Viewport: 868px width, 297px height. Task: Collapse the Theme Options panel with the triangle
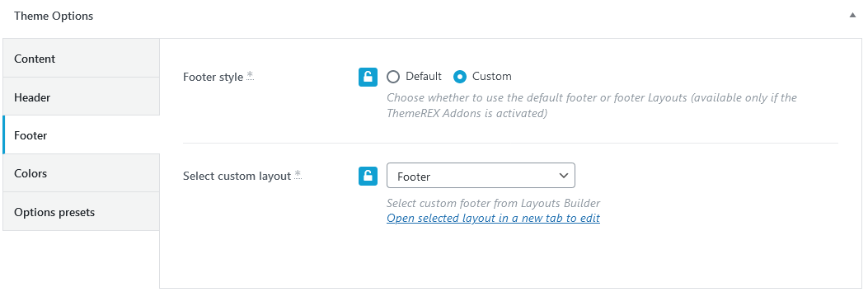pyautogui.click(x=852, y=16)
